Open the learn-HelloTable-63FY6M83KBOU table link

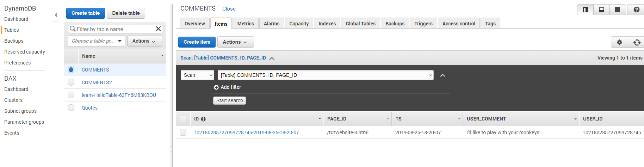(119, 95)
